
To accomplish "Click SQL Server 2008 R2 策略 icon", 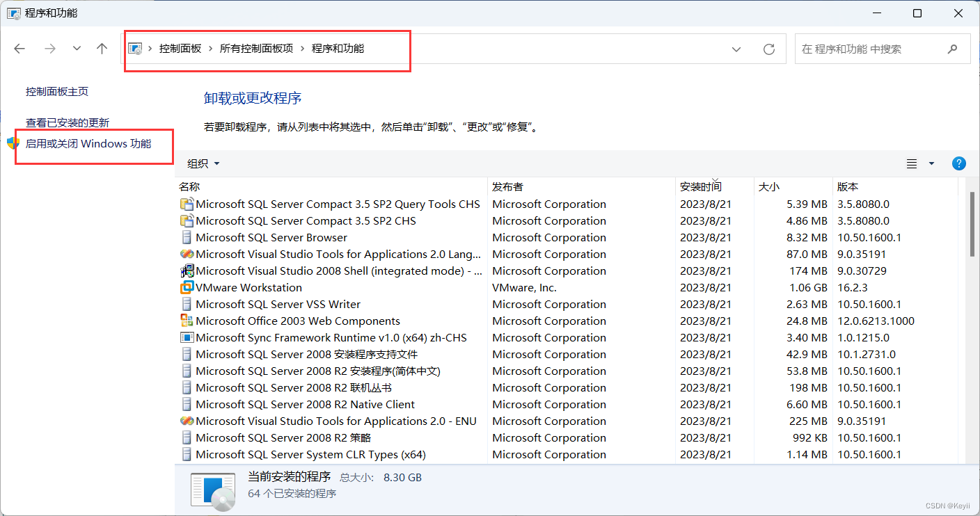I will coord(187,438).
